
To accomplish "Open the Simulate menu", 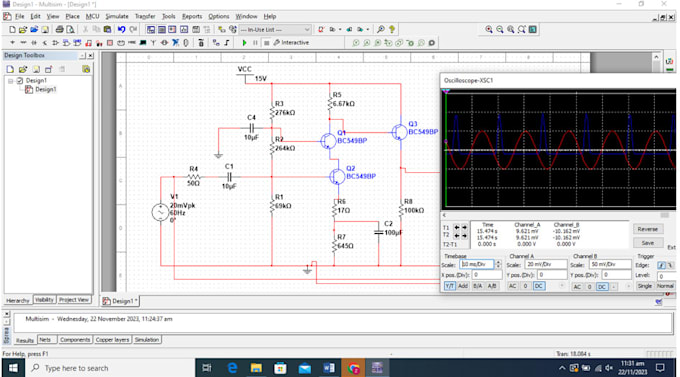I will tap(117, 16).
